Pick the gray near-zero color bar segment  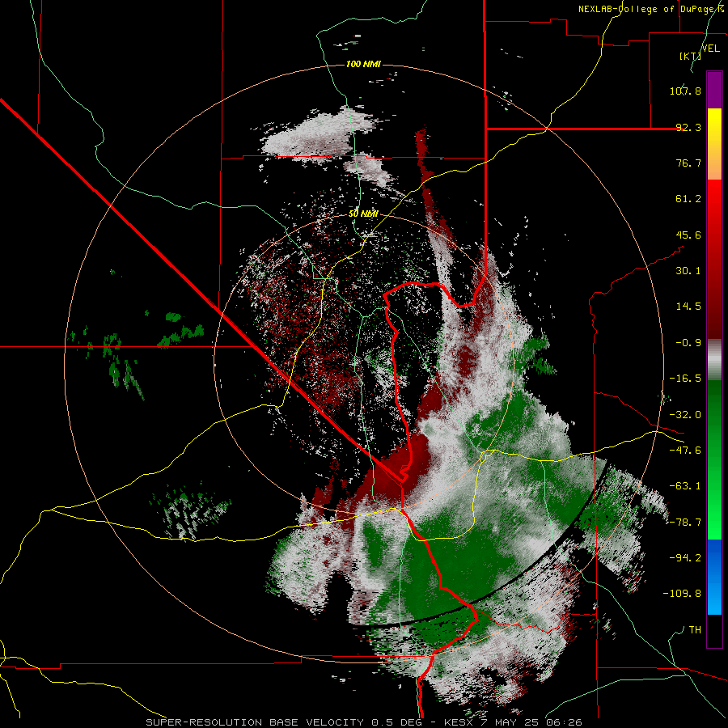tap(714, 359)
